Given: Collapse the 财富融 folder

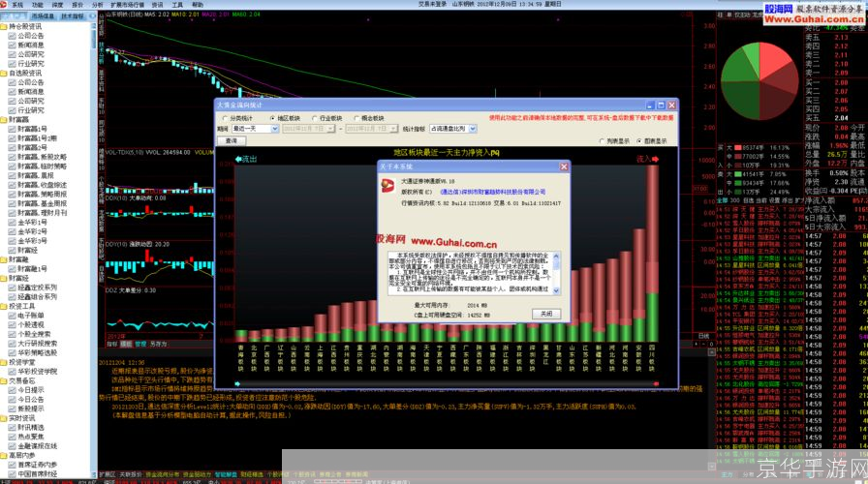Looking at the screenshot, I should (x=4, y=258).
